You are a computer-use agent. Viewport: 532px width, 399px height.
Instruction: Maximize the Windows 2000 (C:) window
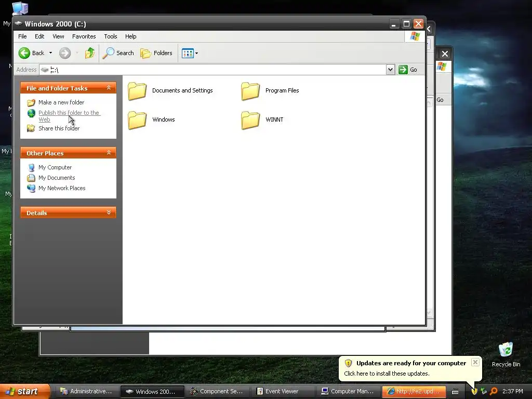point(406,24)
